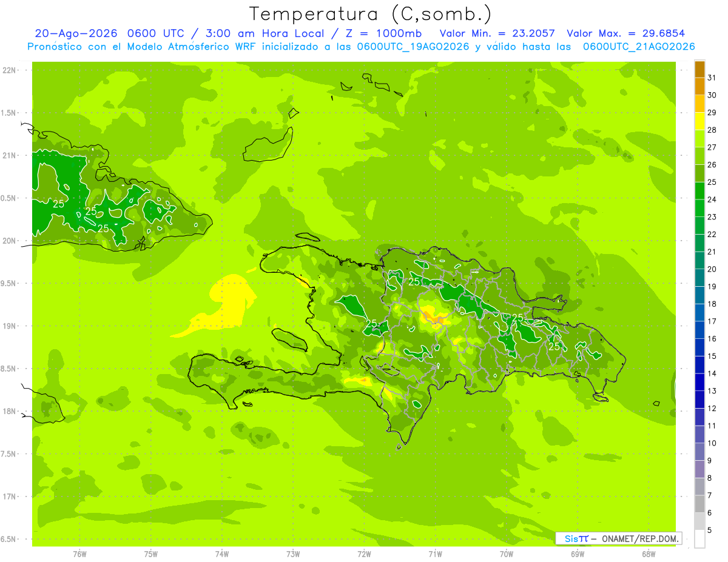Click the '17N' latitude axis label

click(9, 497)
